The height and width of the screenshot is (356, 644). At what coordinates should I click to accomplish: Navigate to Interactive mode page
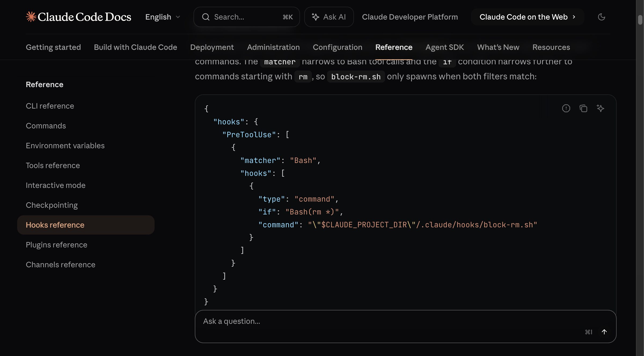(56, 185)
